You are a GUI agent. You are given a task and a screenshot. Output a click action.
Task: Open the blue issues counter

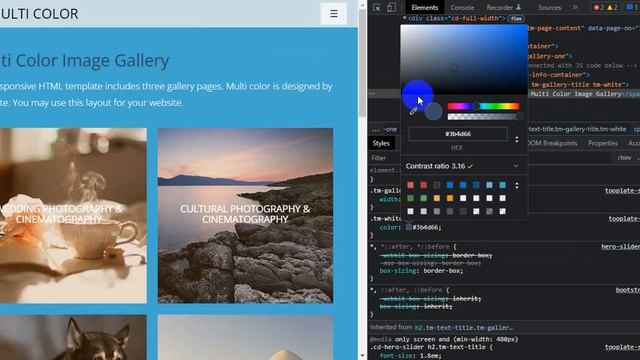coord(632,7)
